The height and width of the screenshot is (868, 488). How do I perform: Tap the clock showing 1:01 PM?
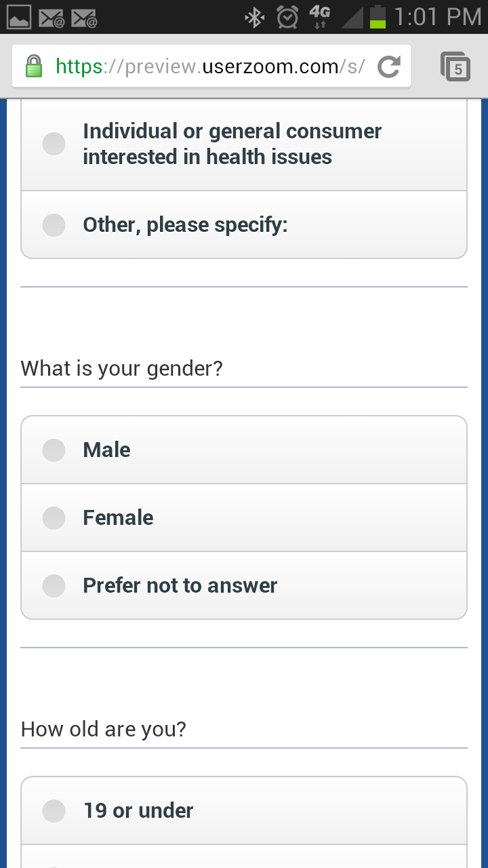coord(437,17)
